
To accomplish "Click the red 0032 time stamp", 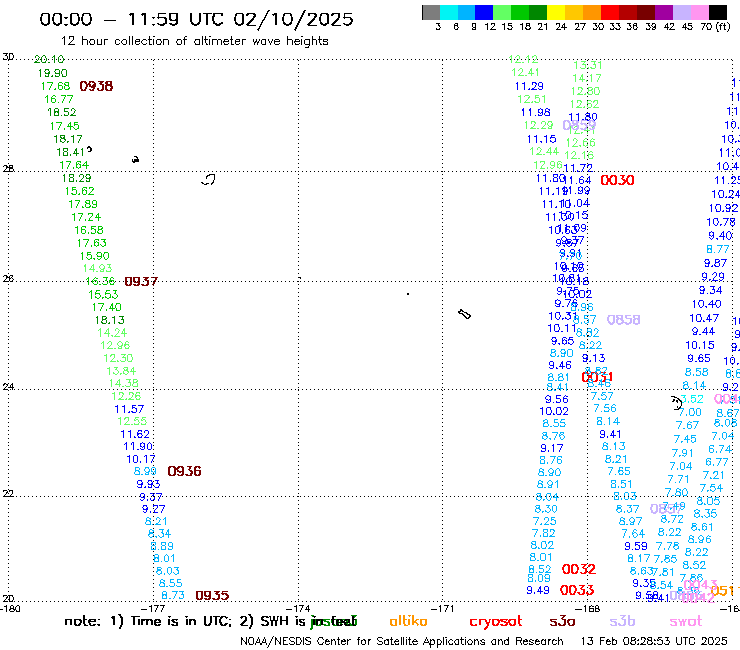I will pyautogui.click(x=579, y=569).
